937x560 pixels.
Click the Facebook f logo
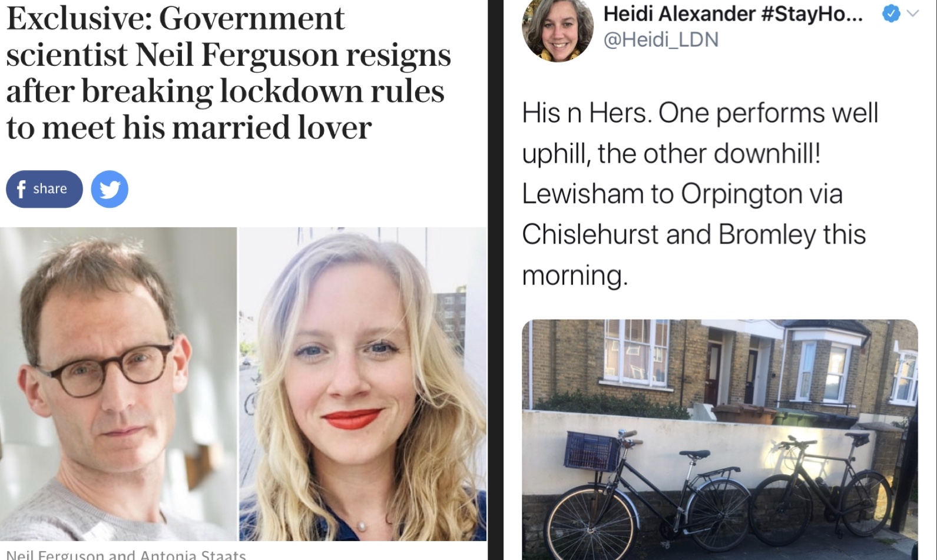point(21,189)
